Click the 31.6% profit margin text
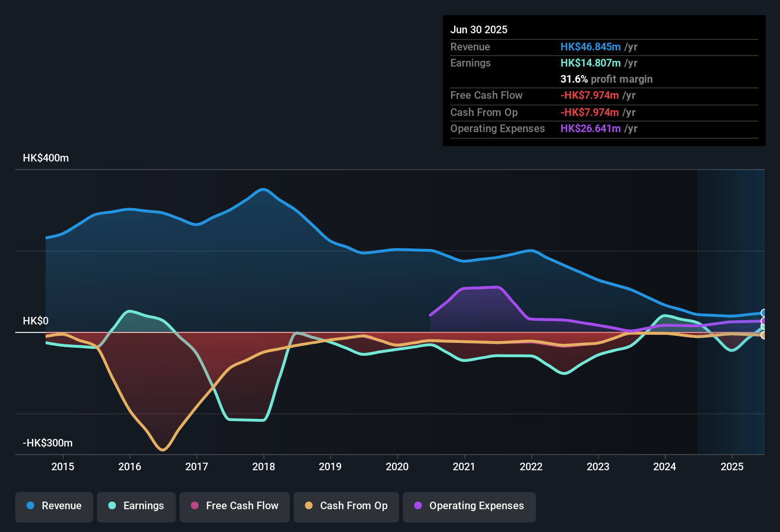Image resolution: width=780 pixels, height=532 pixels. click(x=606, y=79)
